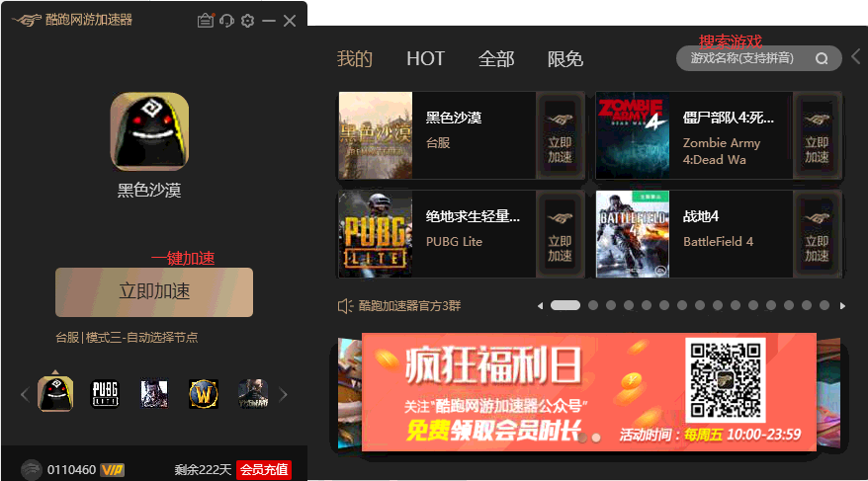Accelerate PUBG Lite with its 立即加速 button
This screenshot has height=481, width=868.
click(560, 234)
